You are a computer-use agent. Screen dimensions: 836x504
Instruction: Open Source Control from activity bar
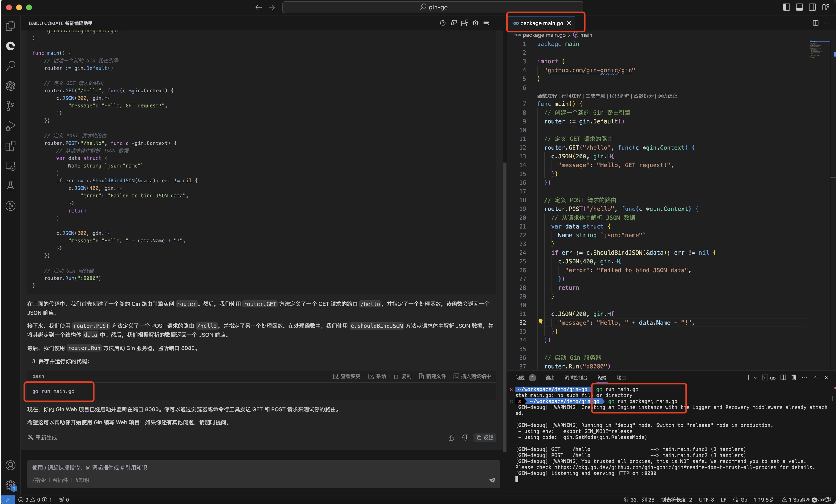point(10,106)
